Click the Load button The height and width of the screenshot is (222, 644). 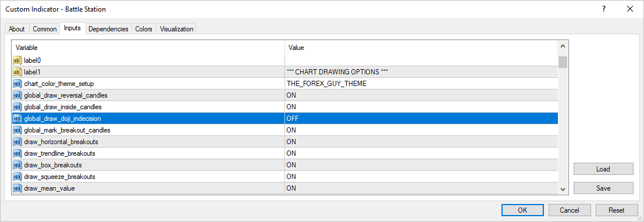tap(603, 169)
